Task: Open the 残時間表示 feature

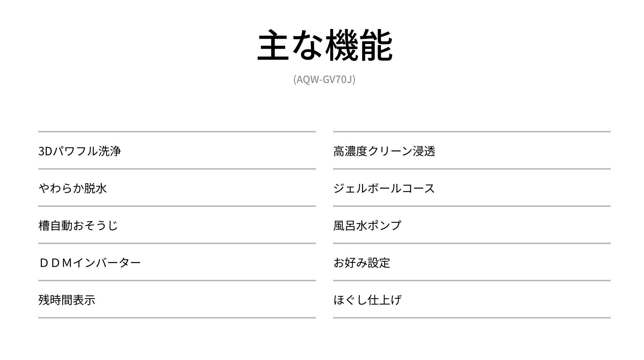Action: [67, 300]
